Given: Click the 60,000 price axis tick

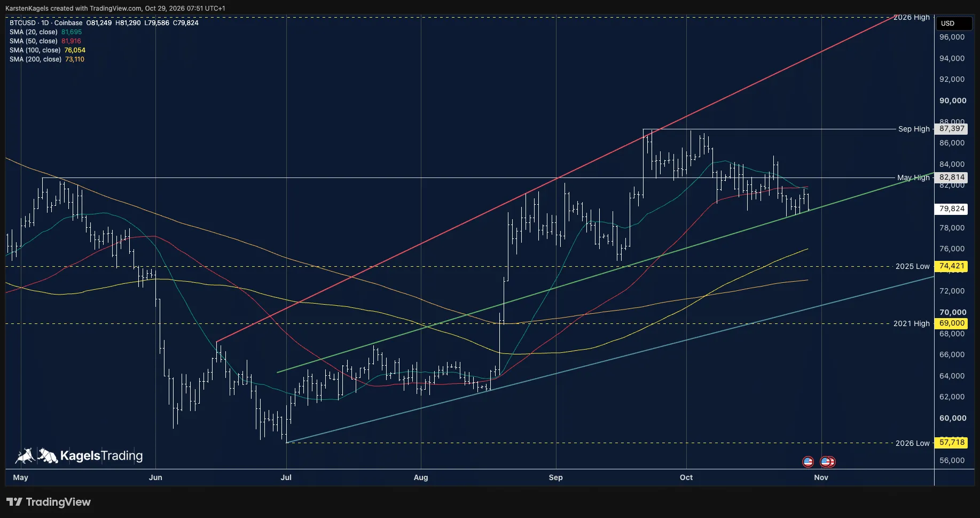Looking at the screenshot, I should tap(953, 418).
